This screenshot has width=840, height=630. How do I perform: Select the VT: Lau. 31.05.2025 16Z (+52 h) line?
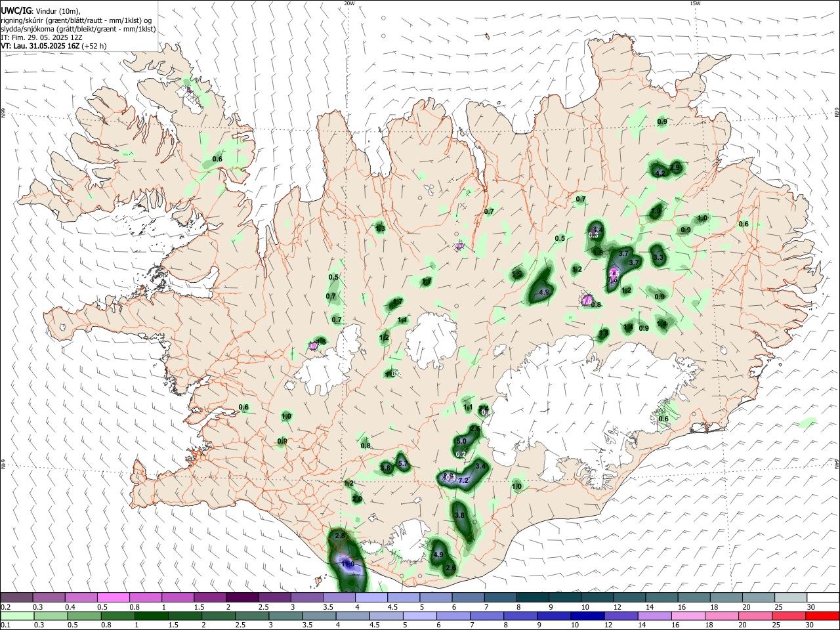click(x=54, y=46)
